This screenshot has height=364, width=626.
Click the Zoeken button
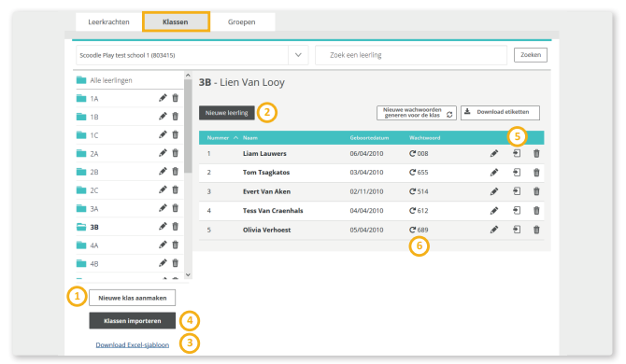click(x=531, y=55)
